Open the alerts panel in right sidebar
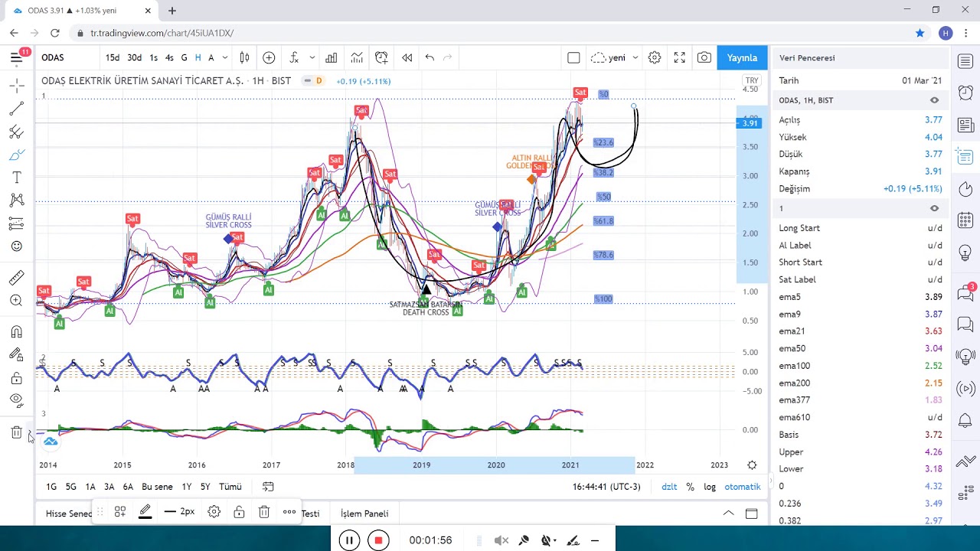 (965, 93)
